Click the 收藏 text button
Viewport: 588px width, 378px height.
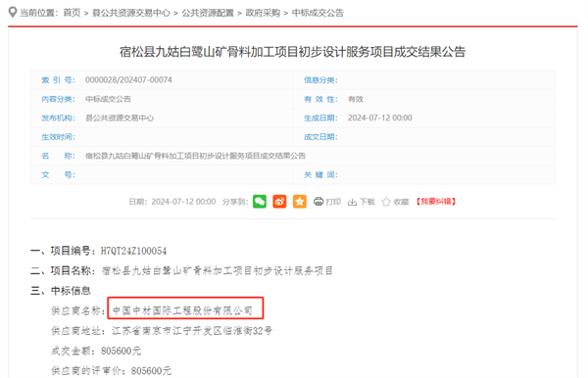tap(401, 202)
